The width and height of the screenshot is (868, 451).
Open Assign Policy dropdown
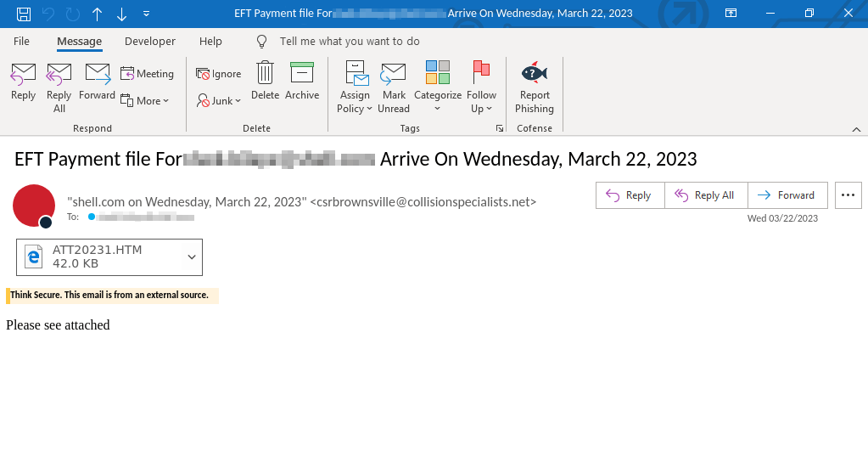355,87
